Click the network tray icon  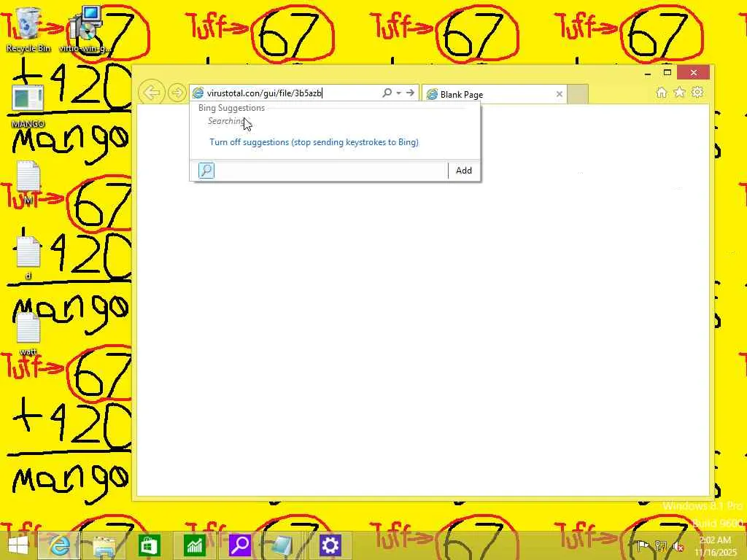pos(661,545)
